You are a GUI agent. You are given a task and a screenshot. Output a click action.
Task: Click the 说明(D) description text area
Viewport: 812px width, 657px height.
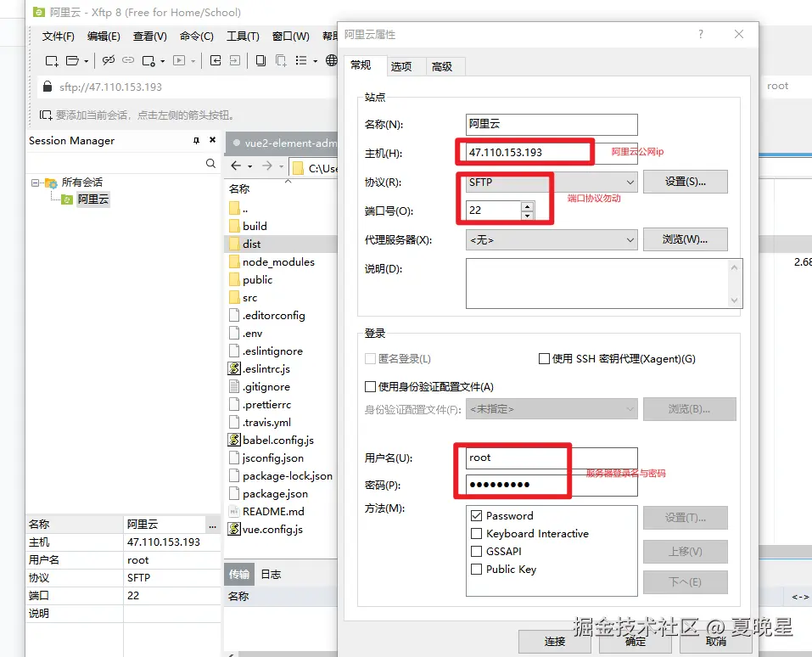[604, 284]
